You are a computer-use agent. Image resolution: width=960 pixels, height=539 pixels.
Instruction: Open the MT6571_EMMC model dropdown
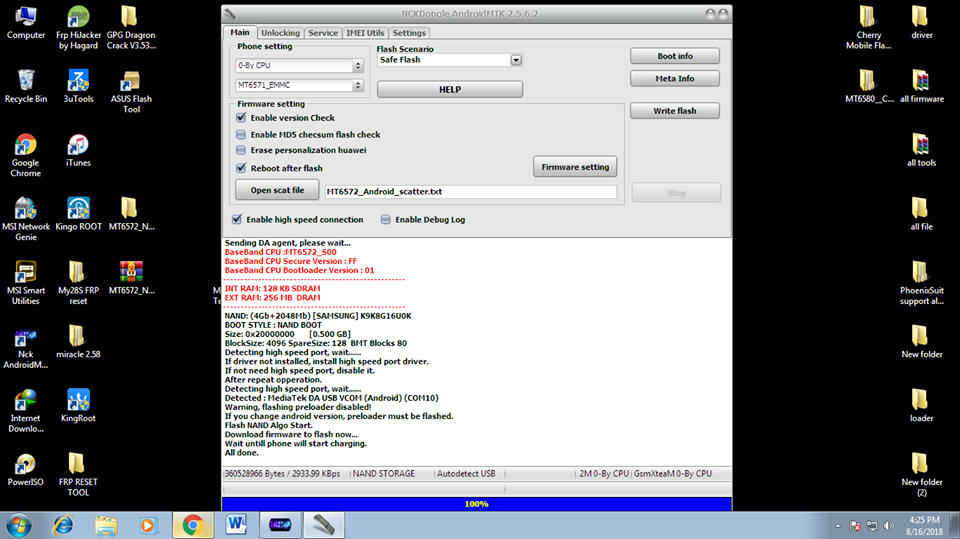300,85
